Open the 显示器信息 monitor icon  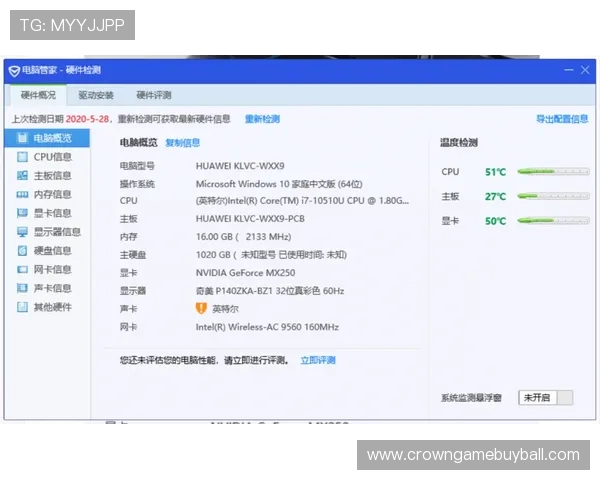pos(23,232)
